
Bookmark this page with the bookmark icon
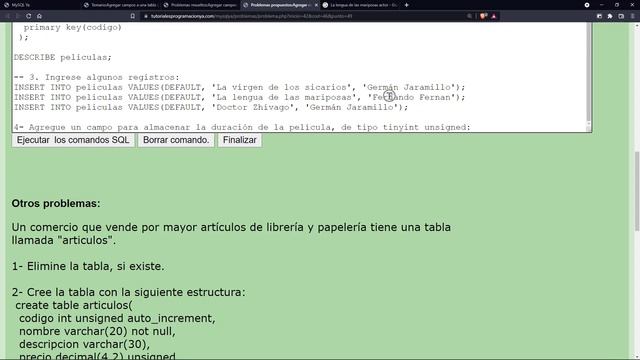pos(133,16)
